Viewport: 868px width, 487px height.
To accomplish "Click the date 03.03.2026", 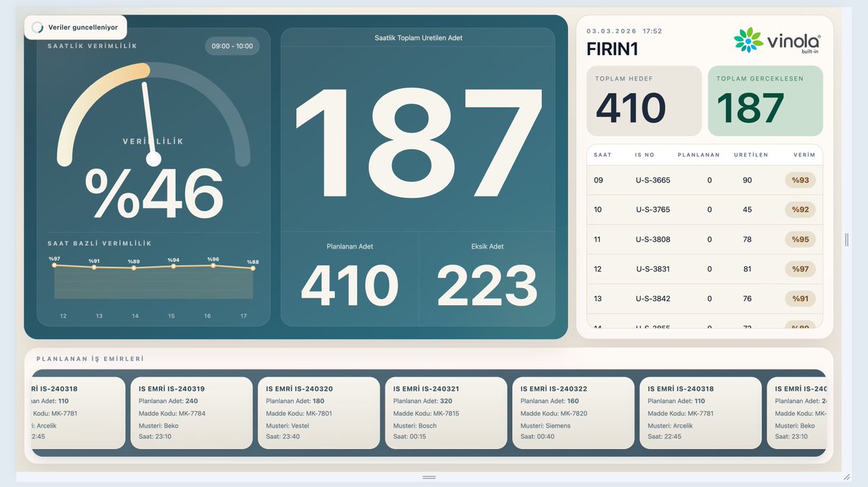I will click(x=610, y=31).
